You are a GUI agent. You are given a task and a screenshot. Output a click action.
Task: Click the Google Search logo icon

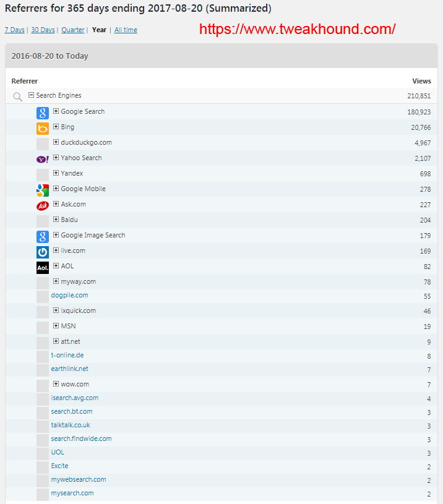pos(43,113)
